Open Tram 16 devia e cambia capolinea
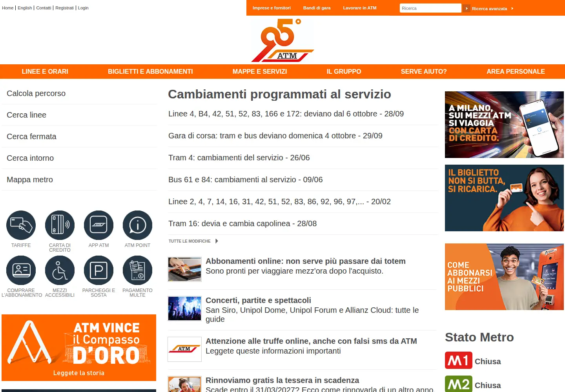Image resolution: width=565 pixels, height=392 pixels. click(x=242, y=223)
